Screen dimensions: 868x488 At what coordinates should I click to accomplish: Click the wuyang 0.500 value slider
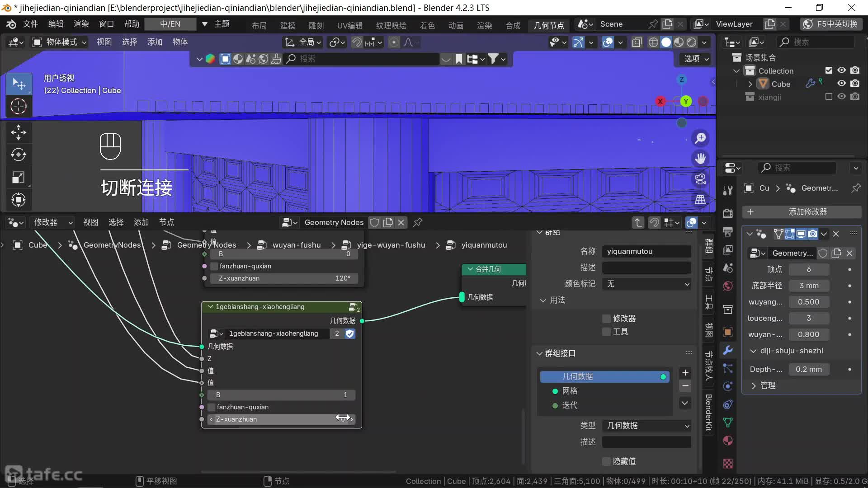808,302
